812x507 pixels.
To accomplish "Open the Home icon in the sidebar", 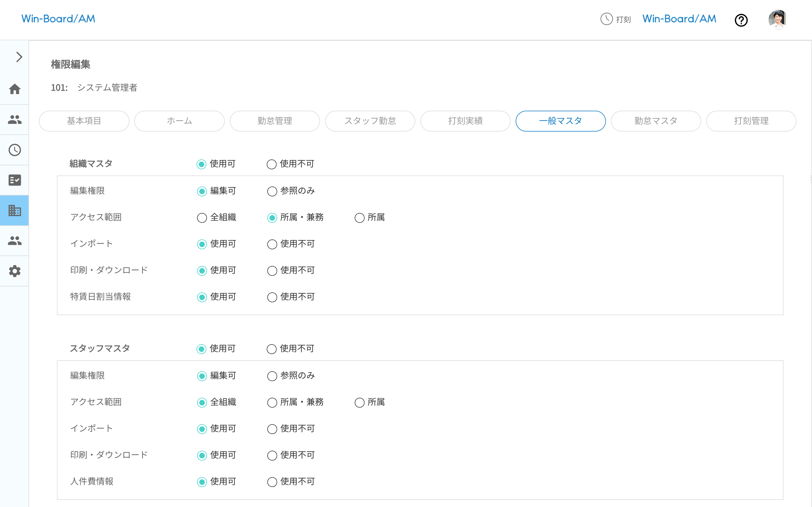I will [x=15, y=89].
